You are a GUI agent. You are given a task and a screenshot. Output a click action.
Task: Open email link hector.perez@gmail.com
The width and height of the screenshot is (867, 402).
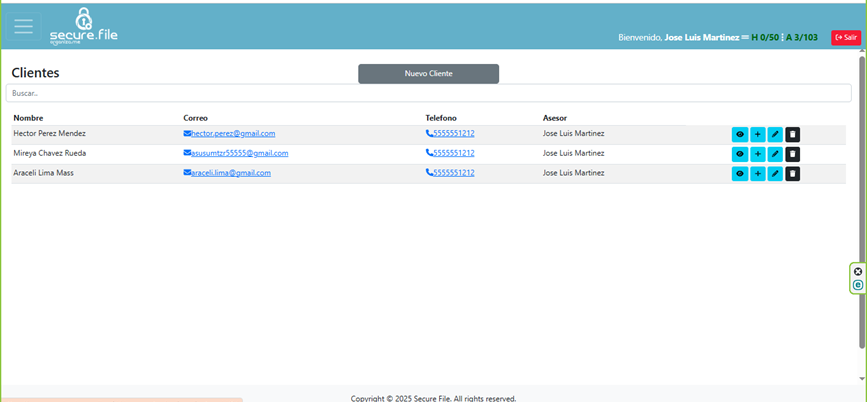coord(233,133)
